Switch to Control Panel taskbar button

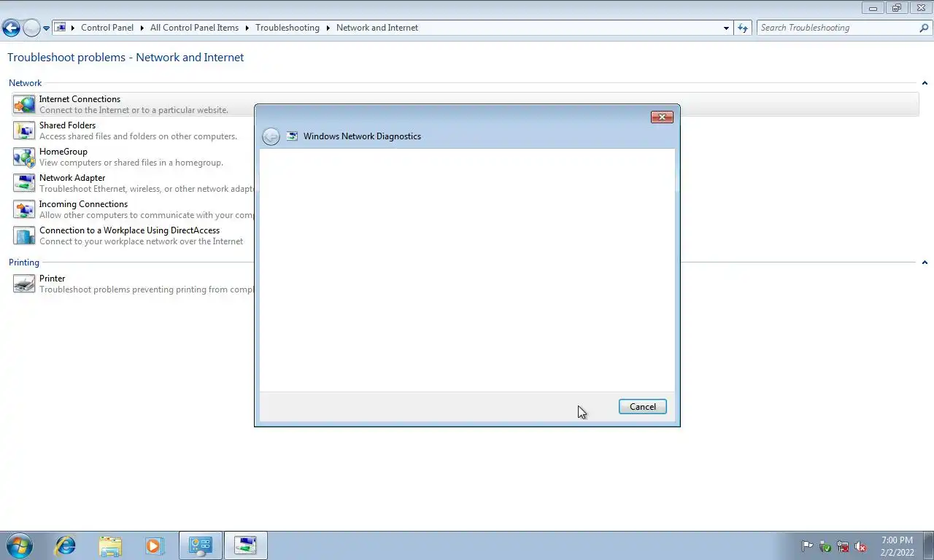click(201, 545)
